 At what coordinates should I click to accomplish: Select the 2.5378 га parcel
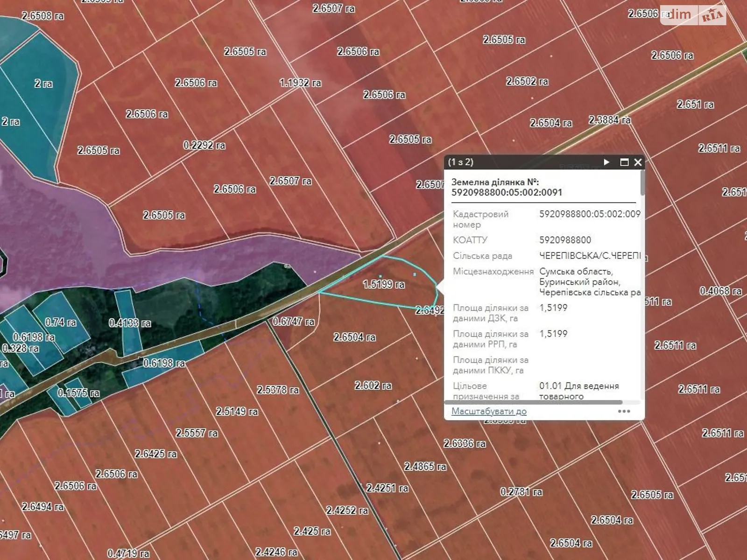tap(278, 390)
